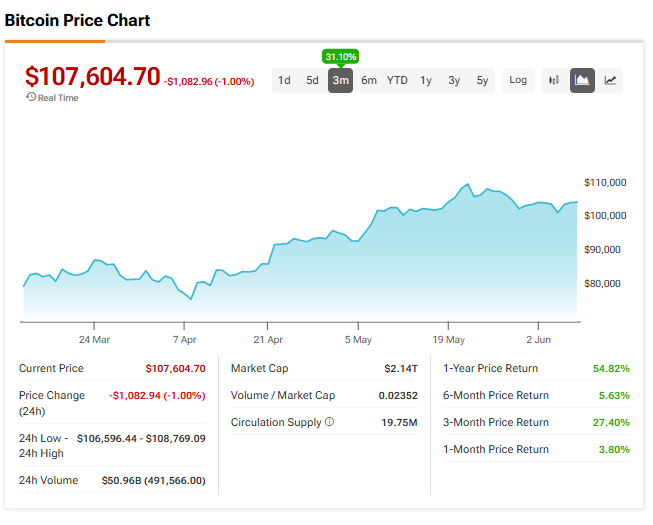Select the YTD time range
This screenshot has width=653, height=525.
397,80
